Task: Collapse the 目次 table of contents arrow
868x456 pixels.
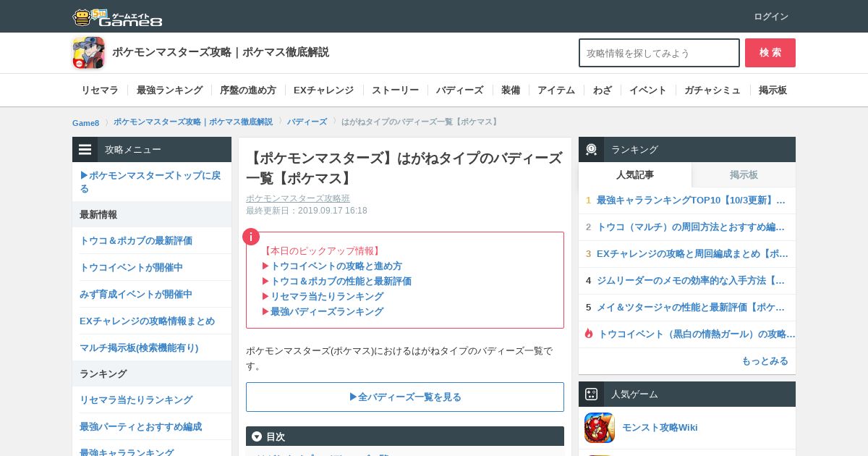Action: point(257,436)
